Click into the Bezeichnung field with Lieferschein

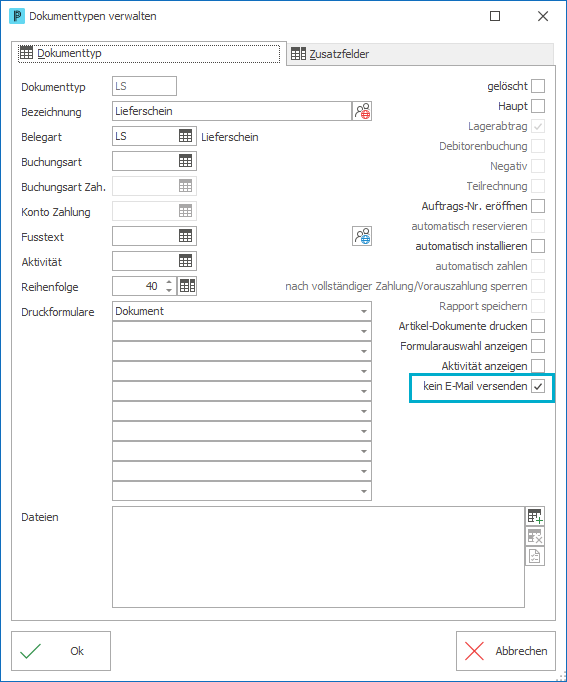232,111
